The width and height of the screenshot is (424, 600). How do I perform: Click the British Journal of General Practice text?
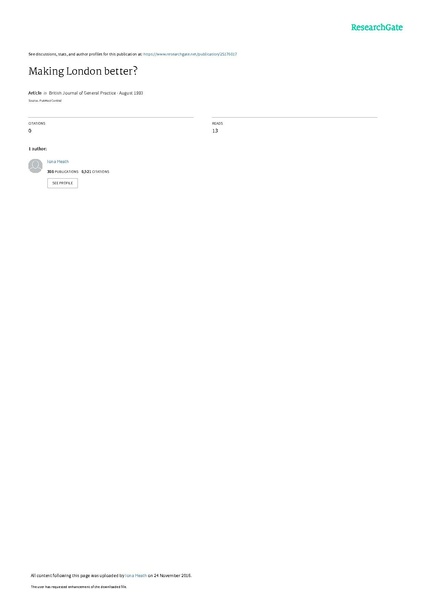click(82, 93)
